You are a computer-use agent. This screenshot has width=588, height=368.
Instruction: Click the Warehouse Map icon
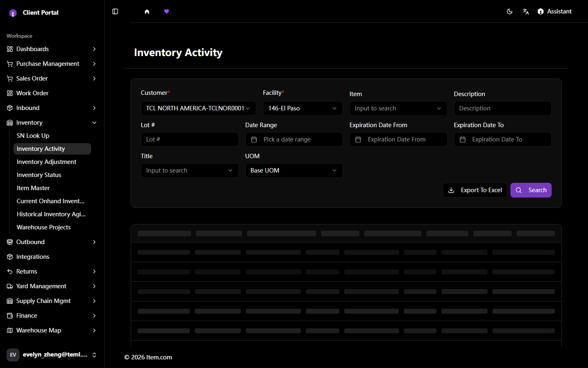[10, 330]
